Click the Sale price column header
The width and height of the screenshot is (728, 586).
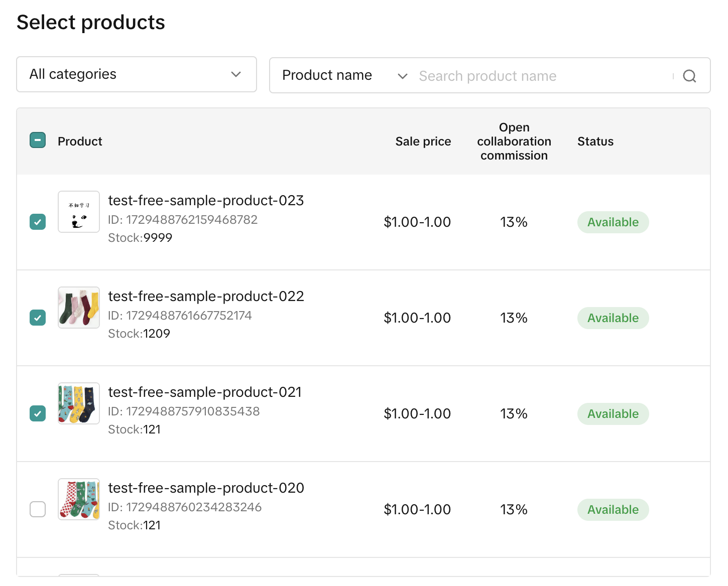(423, 141)
